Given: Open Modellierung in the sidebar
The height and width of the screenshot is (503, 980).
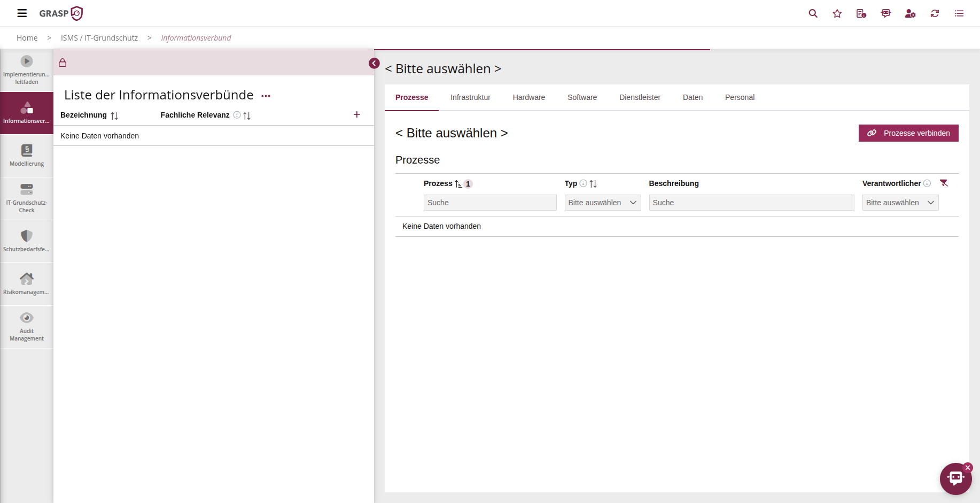Looking at the screenshot, I should click(x=27, y=156).
